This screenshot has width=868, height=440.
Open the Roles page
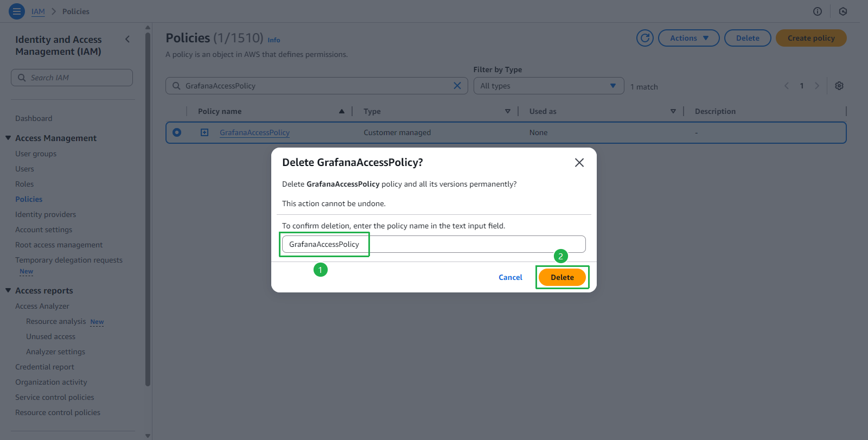24,184
